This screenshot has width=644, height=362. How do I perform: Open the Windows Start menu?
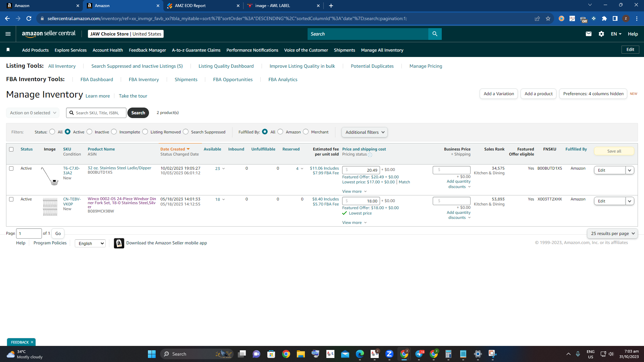coord(152,354)
